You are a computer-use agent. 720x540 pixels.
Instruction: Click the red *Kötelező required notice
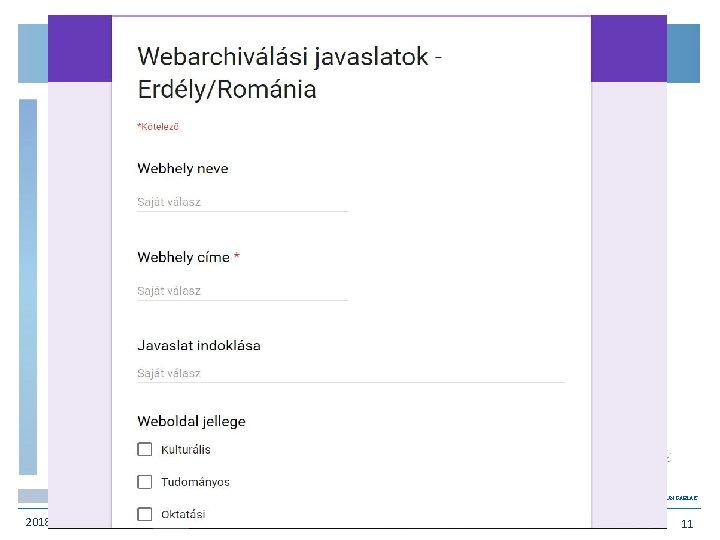pos(158,127)
